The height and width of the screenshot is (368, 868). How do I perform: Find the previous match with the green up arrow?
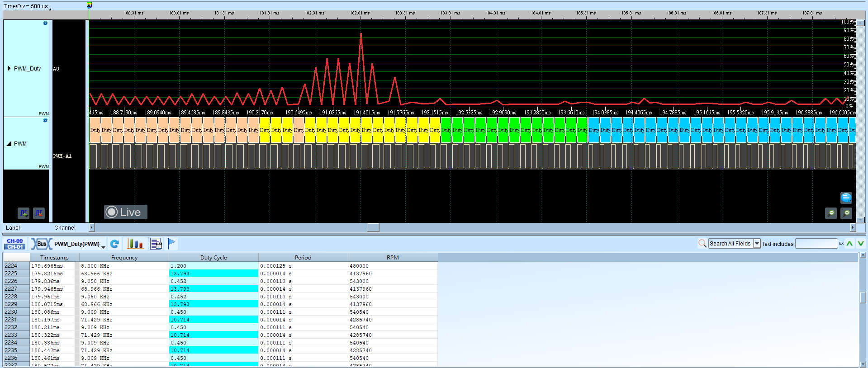(850, 244)
